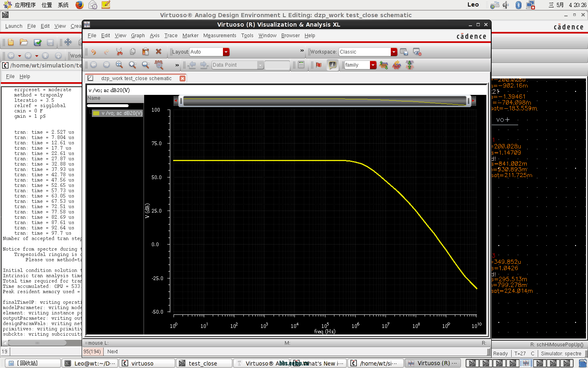Viewport: 588px width, 368px height.
Task: Click the Undo icon in Visualization toolbar
Action: coord(94,52)
